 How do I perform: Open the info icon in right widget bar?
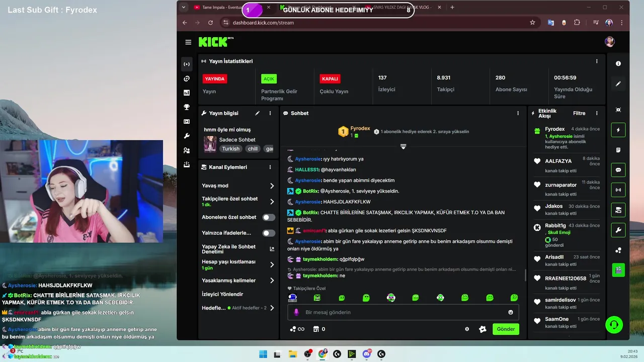click(x=618, y=64)
